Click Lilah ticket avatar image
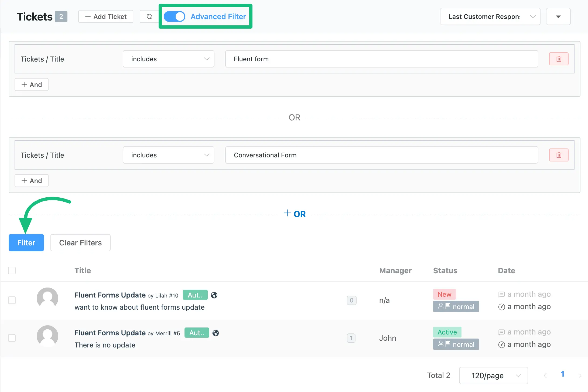This screenshot has width=588, height=392. pos(47,298)
